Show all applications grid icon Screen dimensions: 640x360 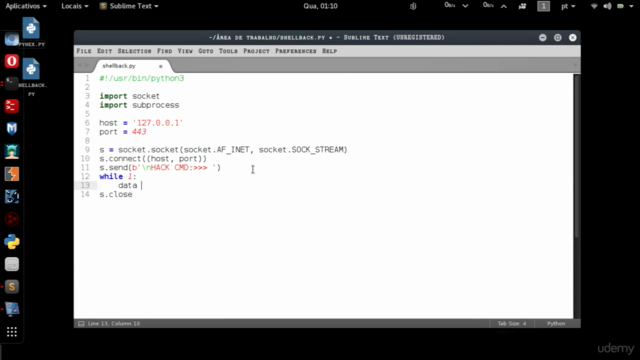point(12,332)
